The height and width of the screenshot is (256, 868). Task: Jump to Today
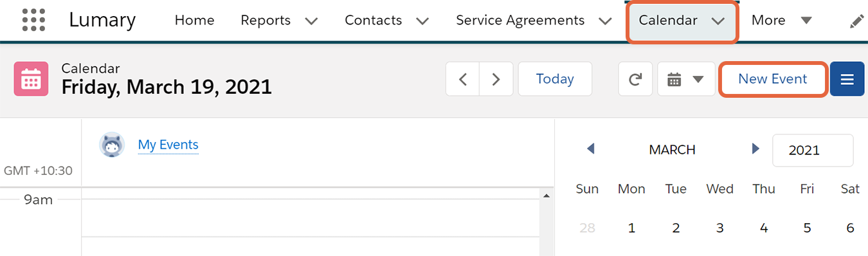click(x=555, y=79)
